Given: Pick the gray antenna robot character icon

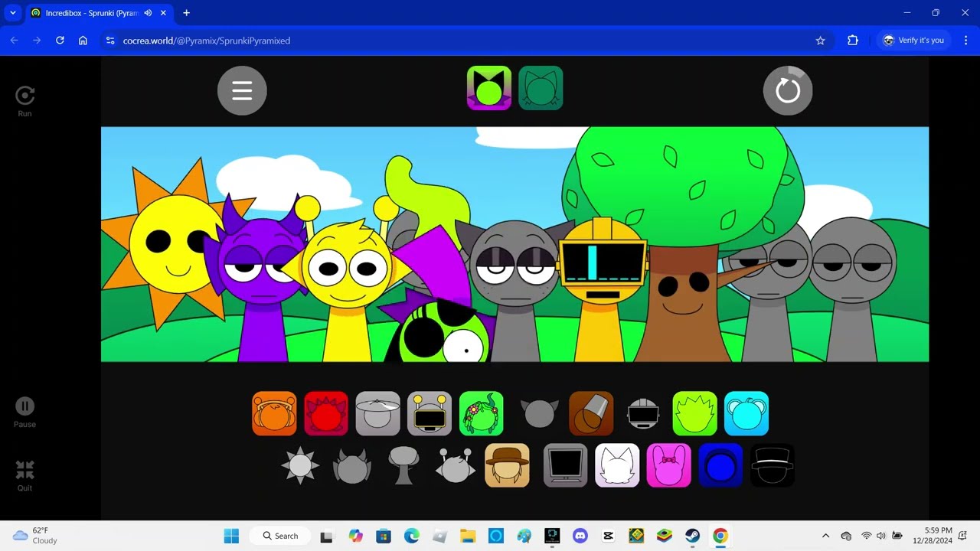Looking at the screenshot, I should pyautogui.click(x=430, y=413).
